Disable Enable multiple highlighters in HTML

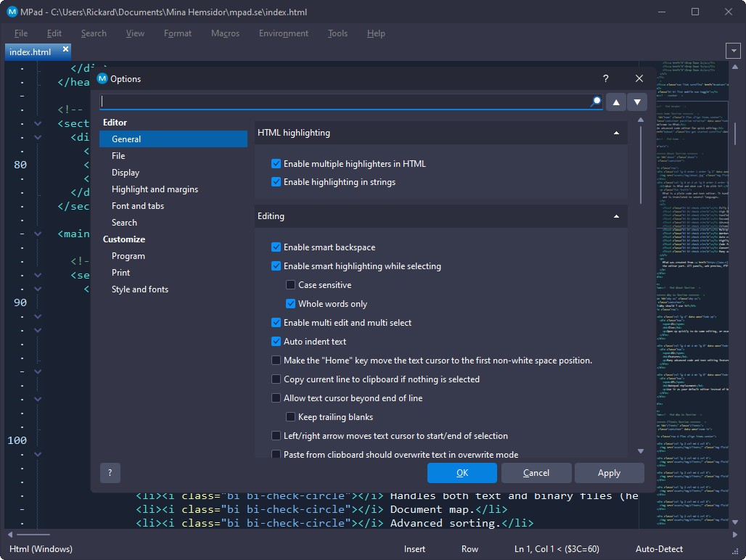(x=276, y=164)
